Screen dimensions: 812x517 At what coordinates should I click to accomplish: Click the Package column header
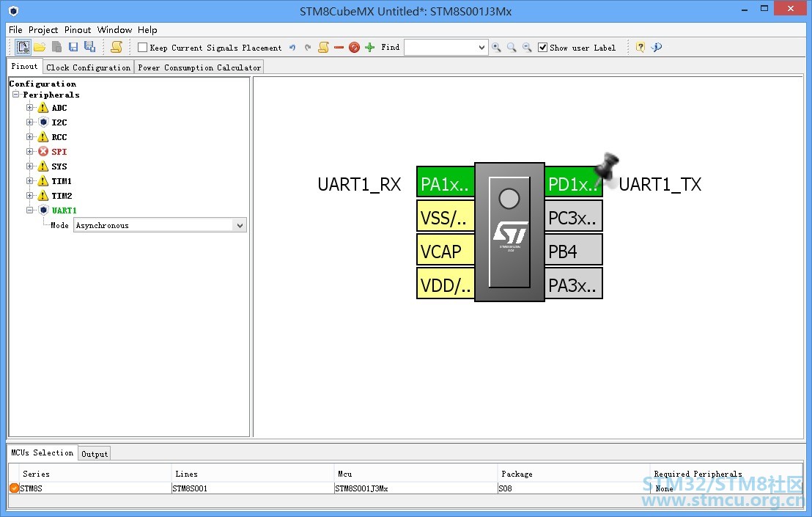point(574,474)
